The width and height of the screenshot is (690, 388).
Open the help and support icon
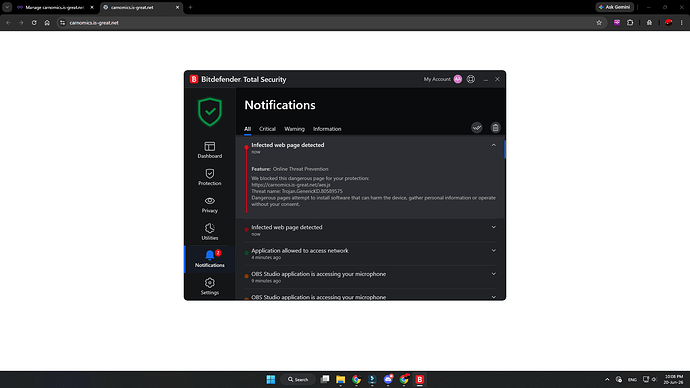pyautogui.click(x=471, y=79)
